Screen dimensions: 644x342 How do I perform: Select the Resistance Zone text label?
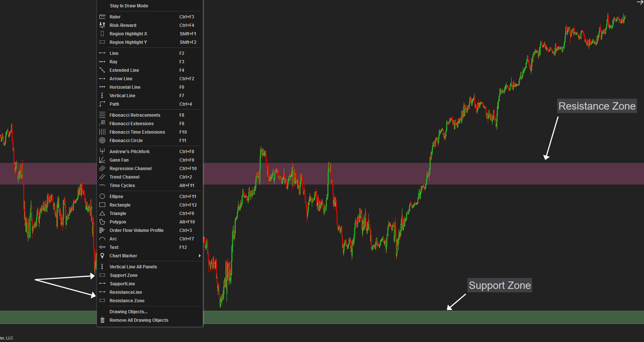click(x=597, y=106)
